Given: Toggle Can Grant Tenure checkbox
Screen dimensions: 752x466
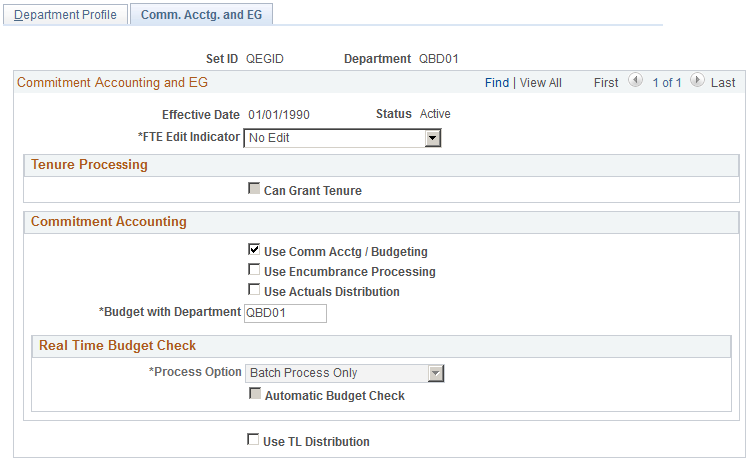Looking at the screenshot, I should click(x=254, y=188).
